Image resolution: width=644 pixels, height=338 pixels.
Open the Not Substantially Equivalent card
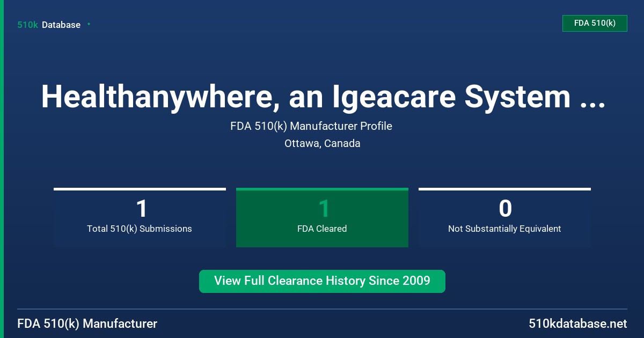pos(504,217)
